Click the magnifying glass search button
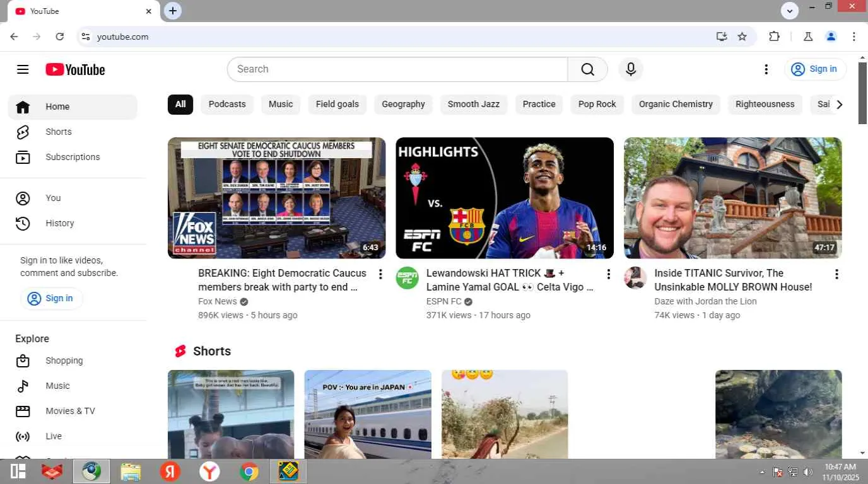Screen dimensions: 868x484 point(587,69)
